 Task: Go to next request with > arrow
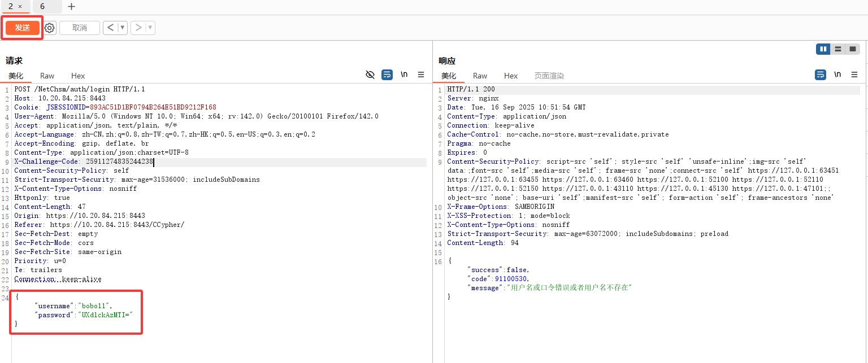(138, 28)
